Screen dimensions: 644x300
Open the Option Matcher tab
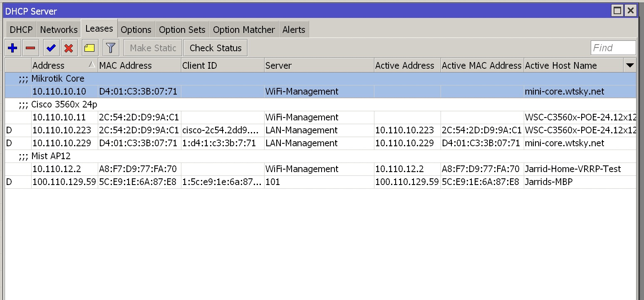pos(244,29)
